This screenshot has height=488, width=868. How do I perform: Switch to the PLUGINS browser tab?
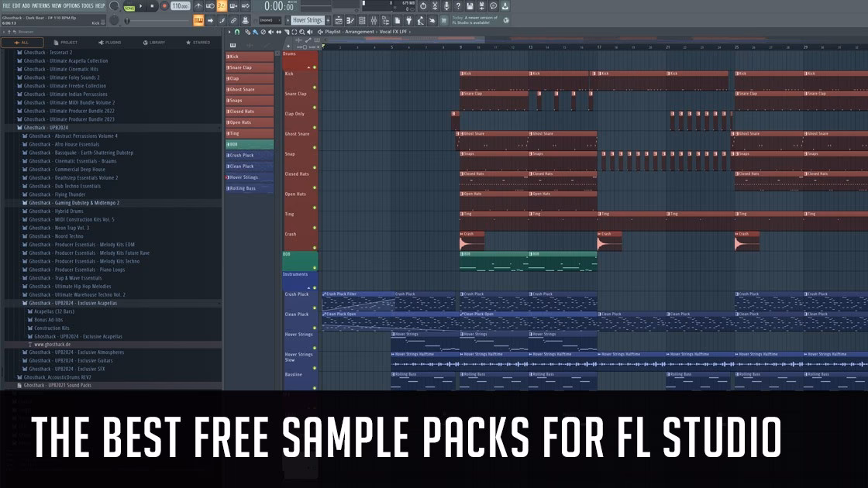click(x=109, y=43)
